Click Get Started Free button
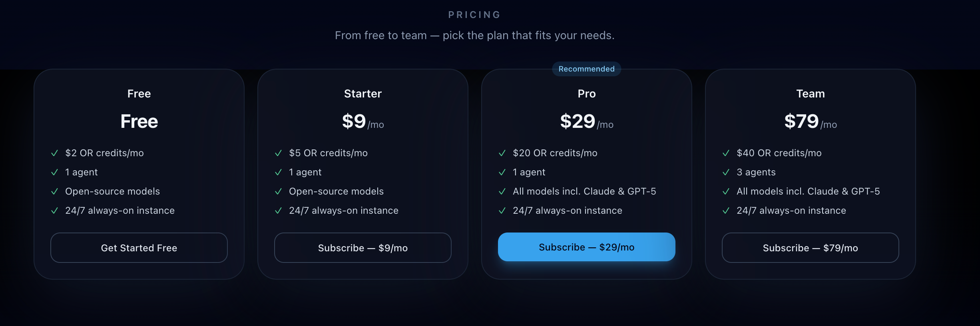Viewport: 980px width, 326px height. pyautogui.click(x=139, y=248)
